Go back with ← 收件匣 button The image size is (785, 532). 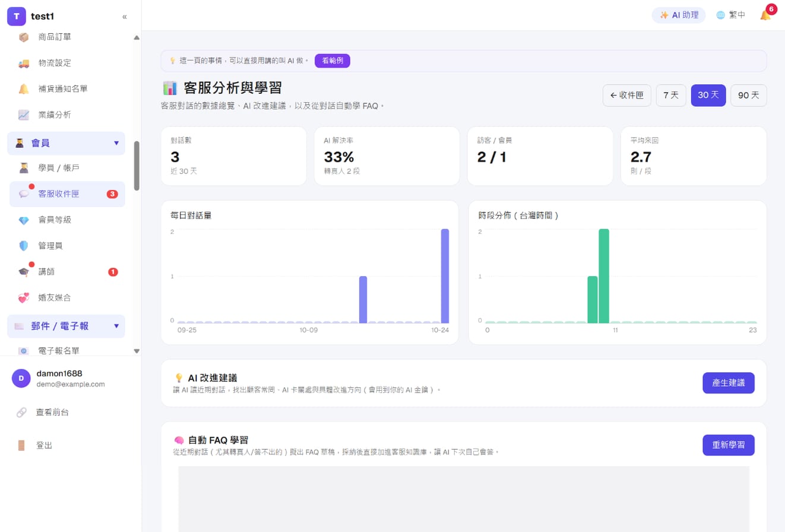(x=627, y=95)
